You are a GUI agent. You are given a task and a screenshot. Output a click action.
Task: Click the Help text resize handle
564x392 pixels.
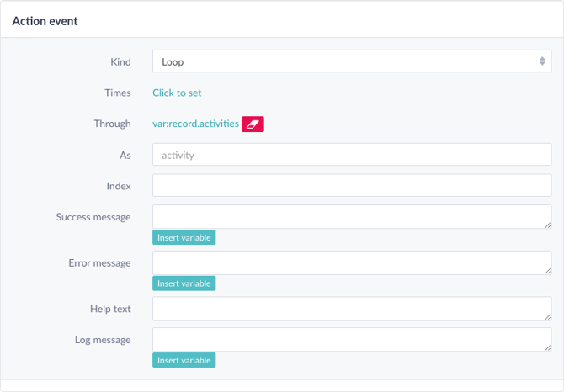coord(547,317)
